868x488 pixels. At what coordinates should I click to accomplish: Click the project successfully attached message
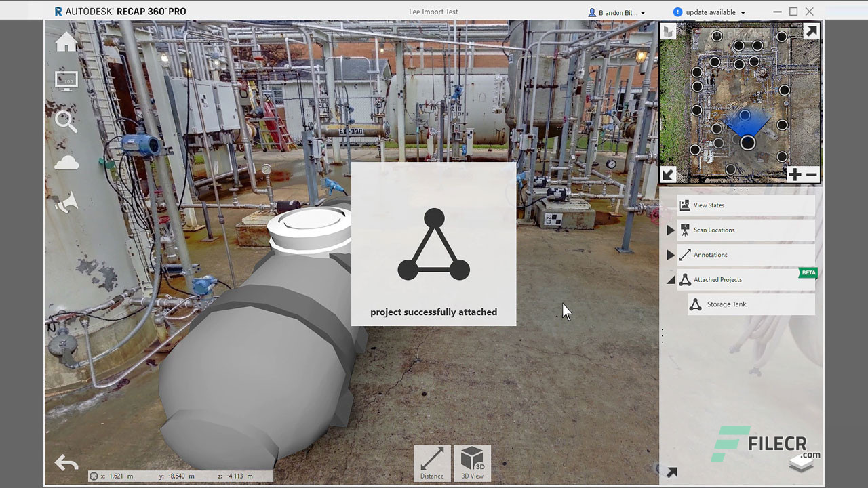(433, 312)
